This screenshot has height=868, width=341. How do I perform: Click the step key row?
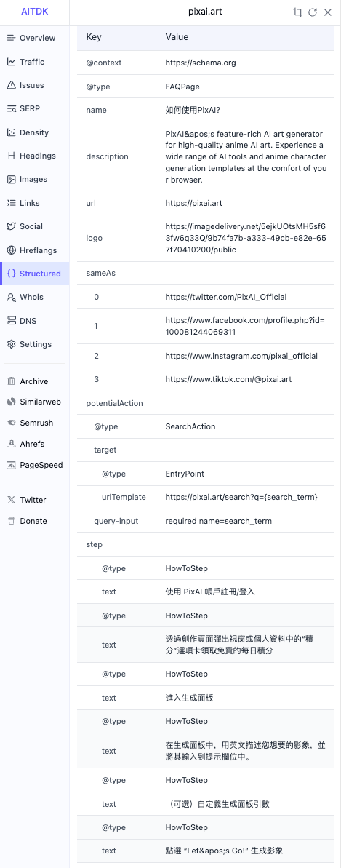205,544
